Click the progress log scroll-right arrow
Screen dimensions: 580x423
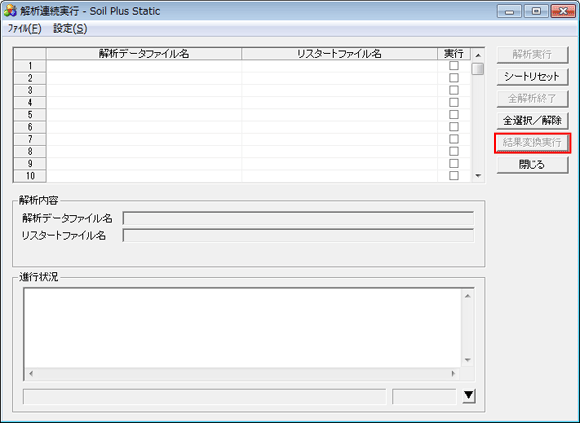click(453, 373)
